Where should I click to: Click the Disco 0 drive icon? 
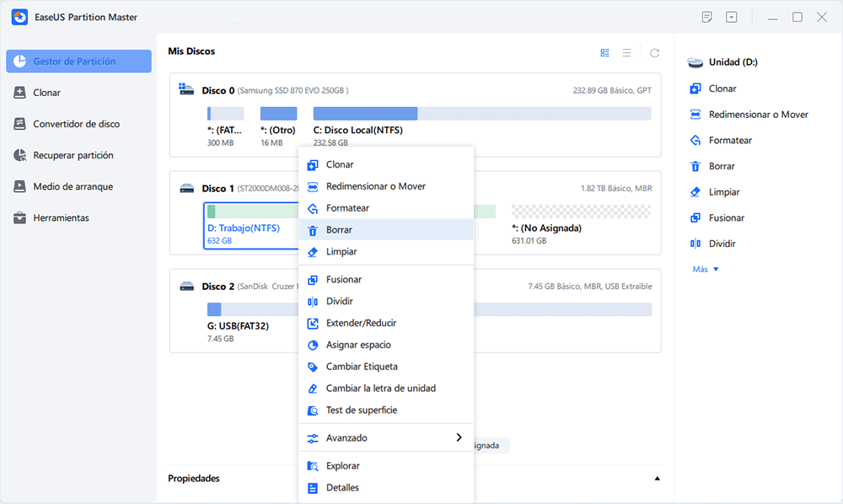pyautogui.click(x=186, y=89)
